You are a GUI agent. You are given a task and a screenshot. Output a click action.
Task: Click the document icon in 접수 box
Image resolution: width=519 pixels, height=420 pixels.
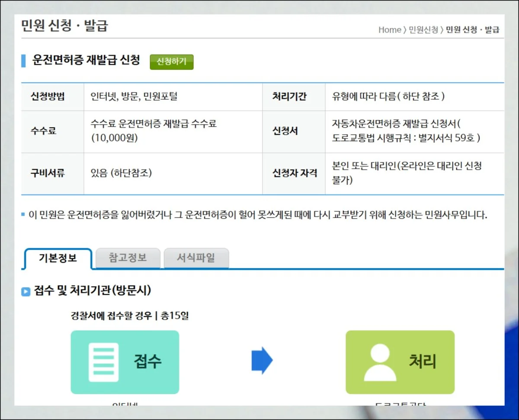[103, 362]
